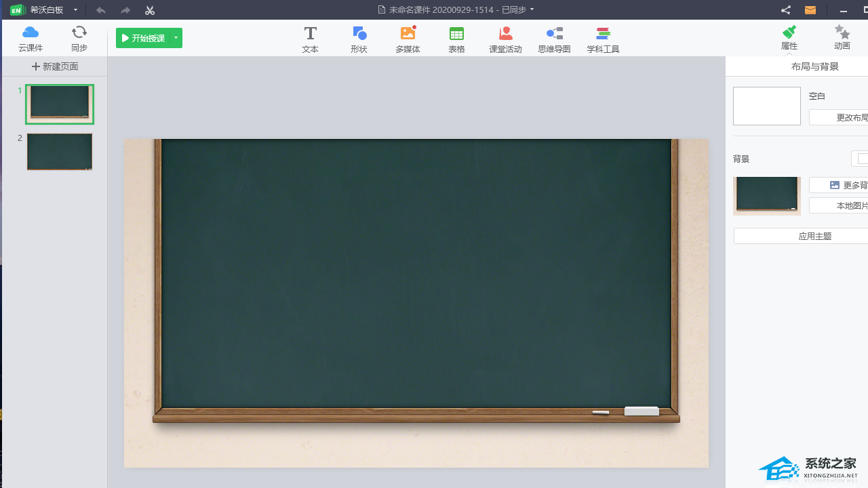Click the 希沃白板 EN logo icon
Image resolution: width=868 pixels, height=488 pixels.
(x=17, y=10)
